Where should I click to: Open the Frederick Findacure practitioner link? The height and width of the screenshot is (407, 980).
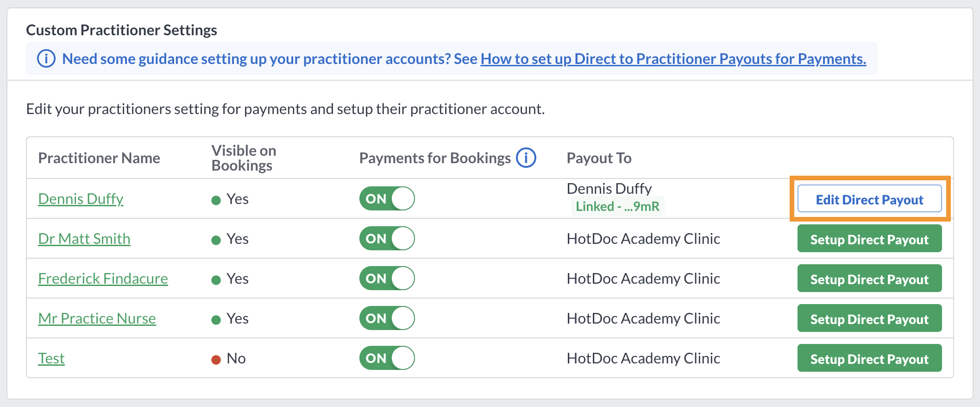click(103, 279)
